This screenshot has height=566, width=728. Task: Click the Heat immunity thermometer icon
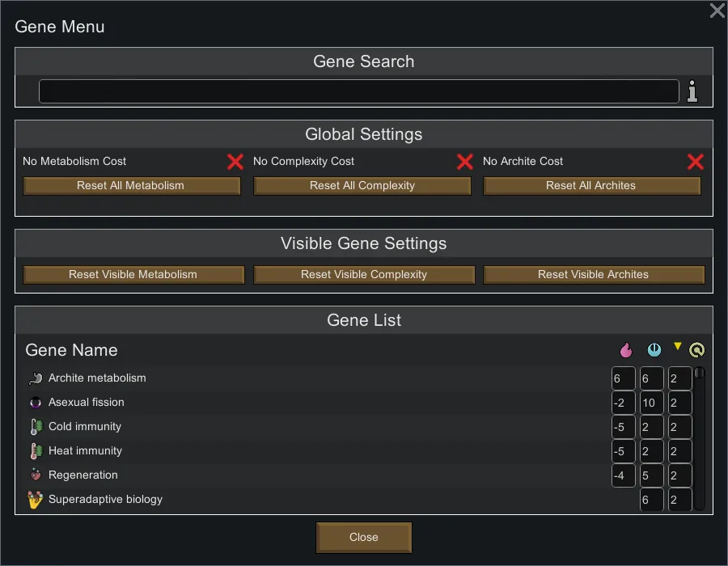click(x=35, y=451)
